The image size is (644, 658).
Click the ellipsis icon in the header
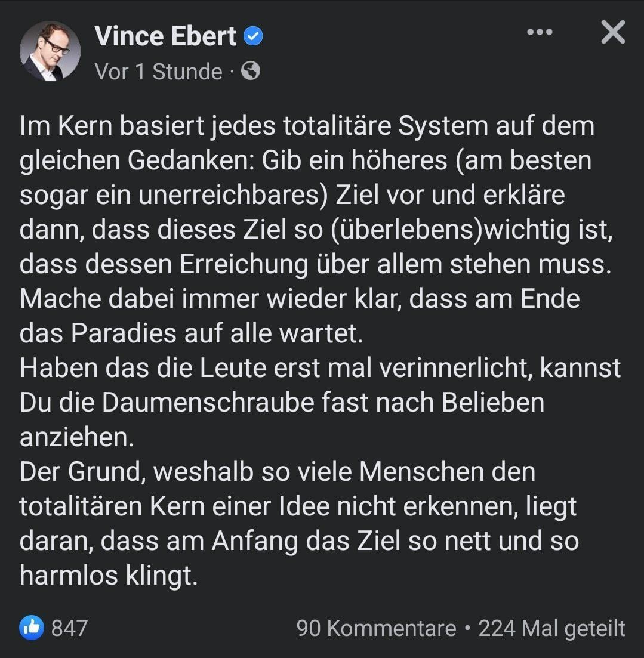point(539,32)
